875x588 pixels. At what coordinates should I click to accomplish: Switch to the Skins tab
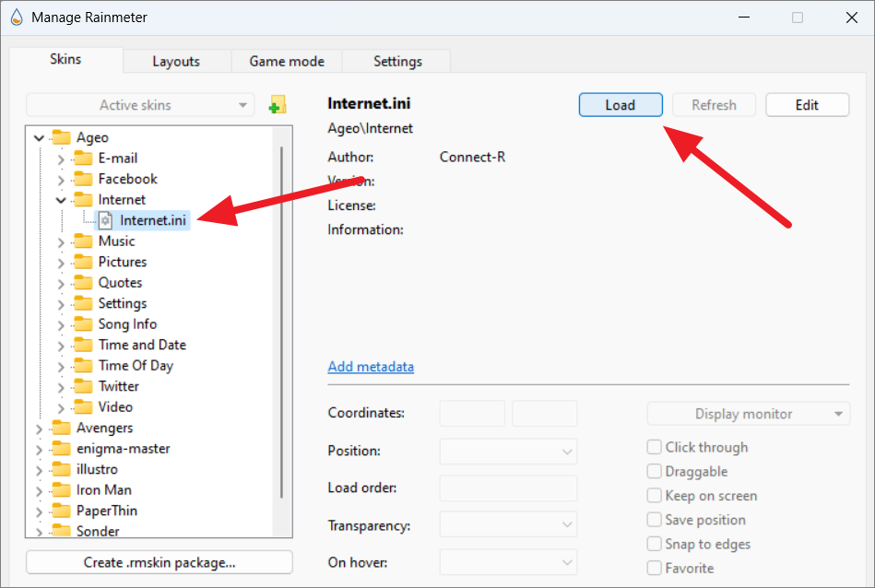coord(65,60)
